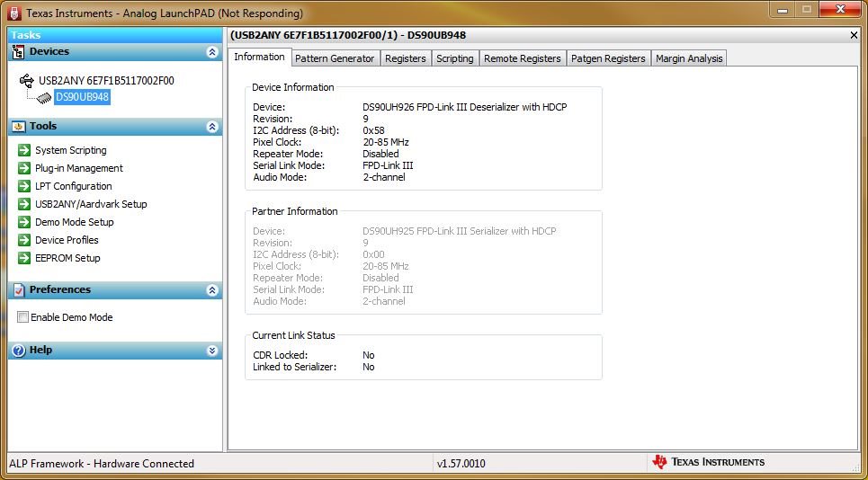Collapse the Tools section chevron
The height and width of the screenshot is (480, 868).
tap(212, 127)
